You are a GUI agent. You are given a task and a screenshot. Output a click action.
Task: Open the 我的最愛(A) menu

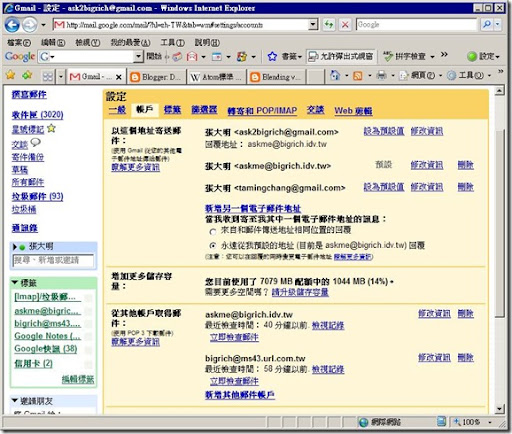point(130,43)
